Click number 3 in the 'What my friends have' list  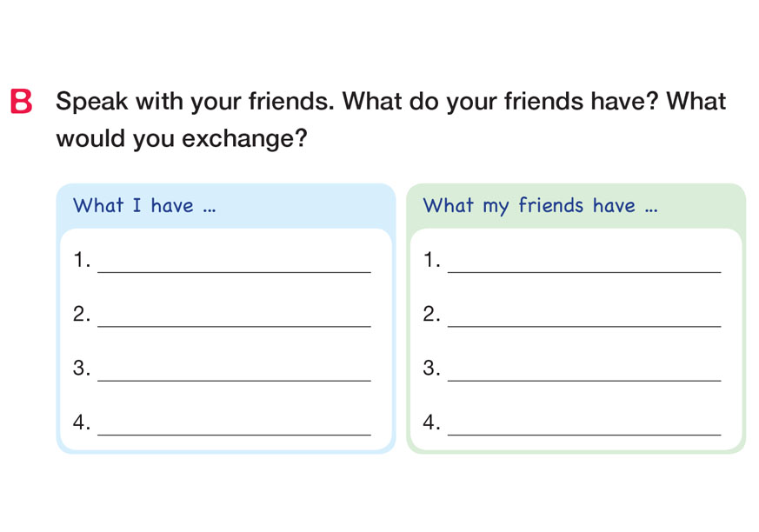[430, 368]
